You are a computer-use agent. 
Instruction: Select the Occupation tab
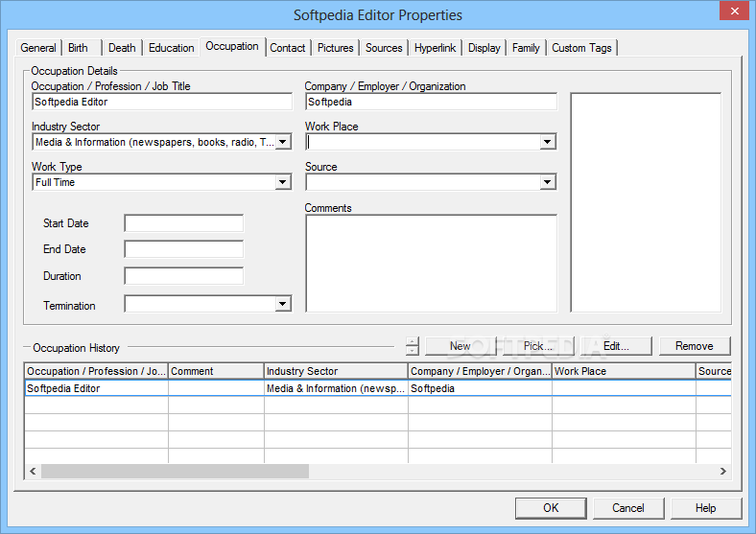coord(232,46)
